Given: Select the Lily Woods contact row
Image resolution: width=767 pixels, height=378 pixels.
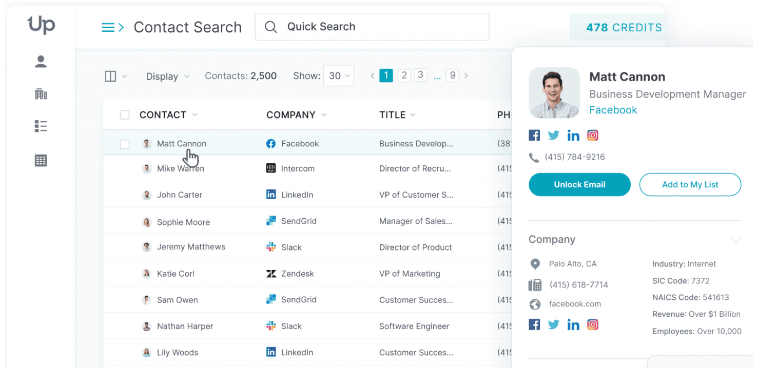Looking at the screenshot, I should coord(307,353).
